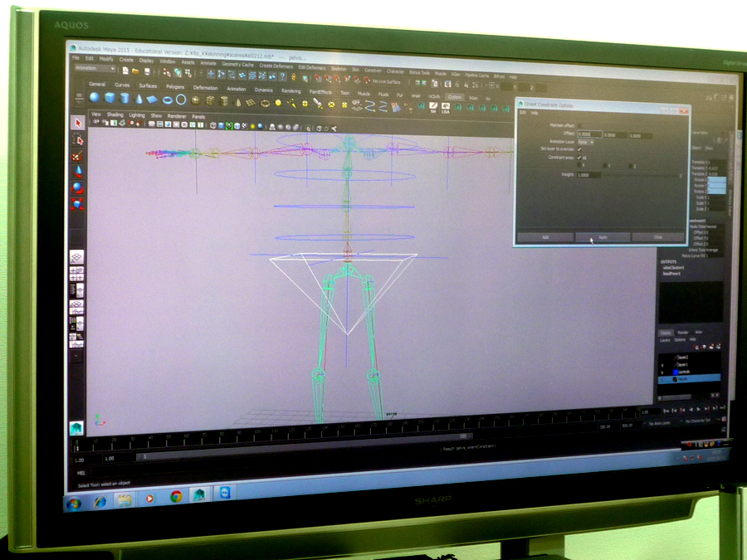The height and width of the screenshot is (560, 747).
Task: Switch to the Render tab in the Layer Editor
Action: pos(683,333)
